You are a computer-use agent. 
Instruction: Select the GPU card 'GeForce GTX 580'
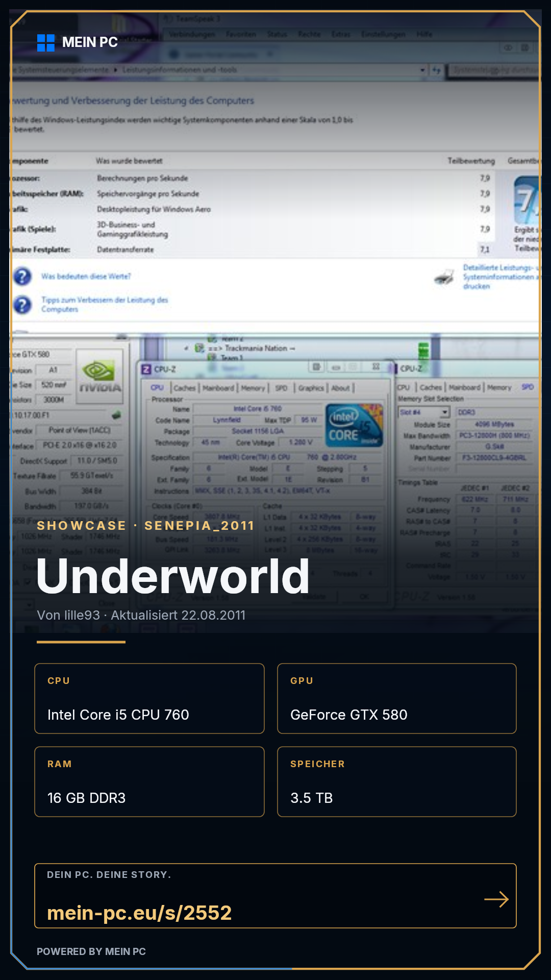point(397,698)
